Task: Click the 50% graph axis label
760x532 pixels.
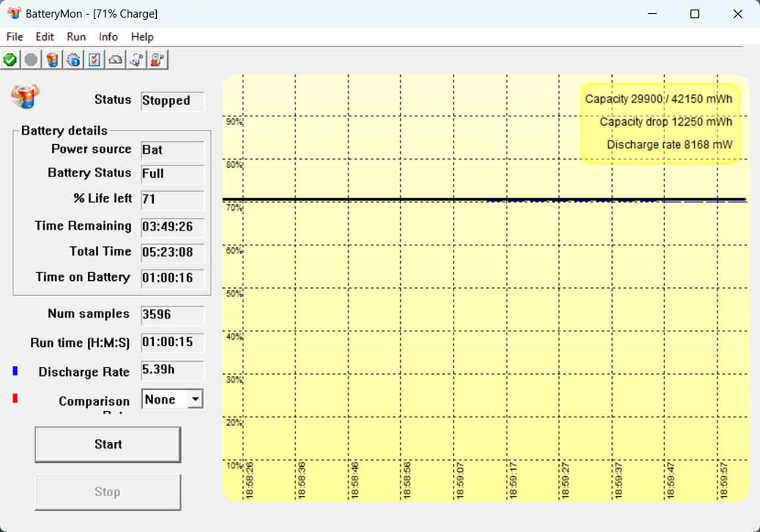Action: 235,293
